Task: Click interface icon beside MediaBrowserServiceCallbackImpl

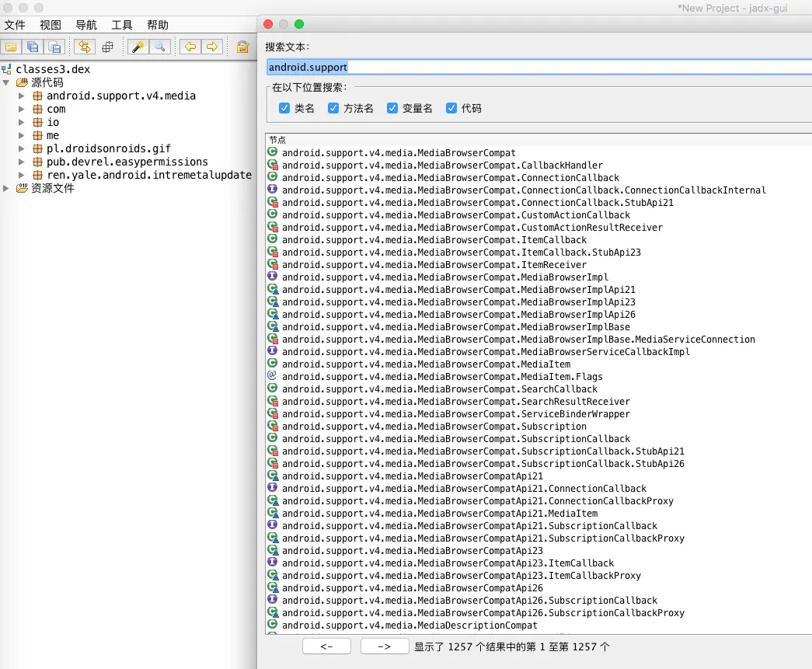Action: pyautogui.click(x=273, y=351)
